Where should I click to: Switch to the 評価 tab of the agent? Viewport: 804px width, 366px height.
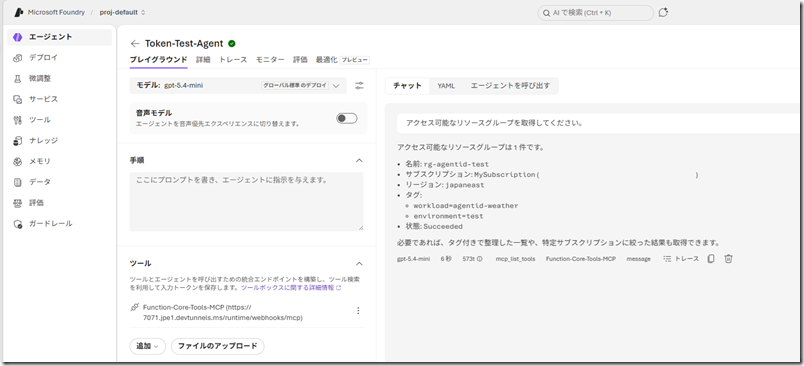(x=300, y=60)
